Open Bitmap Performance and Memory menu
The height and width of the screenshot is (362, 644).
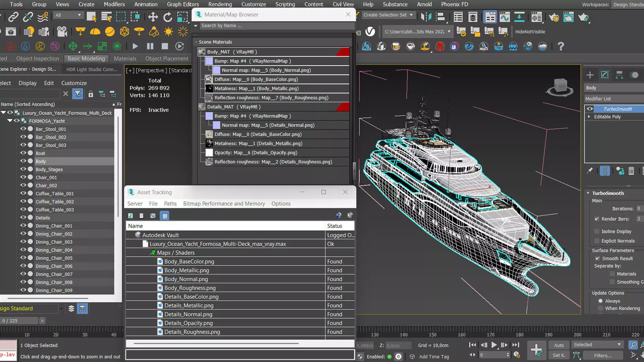(224, 203)
